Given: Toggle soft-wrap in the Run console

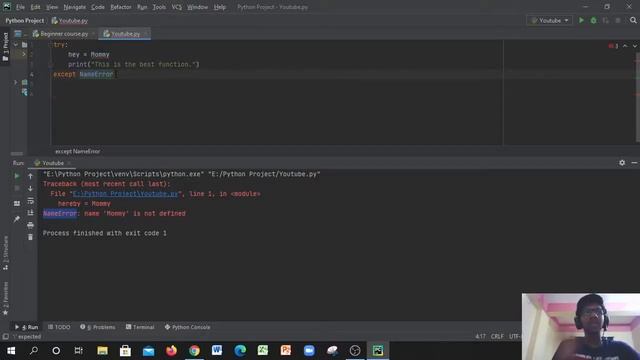Looking at the screenshot, I should click(x=30, y=201).
